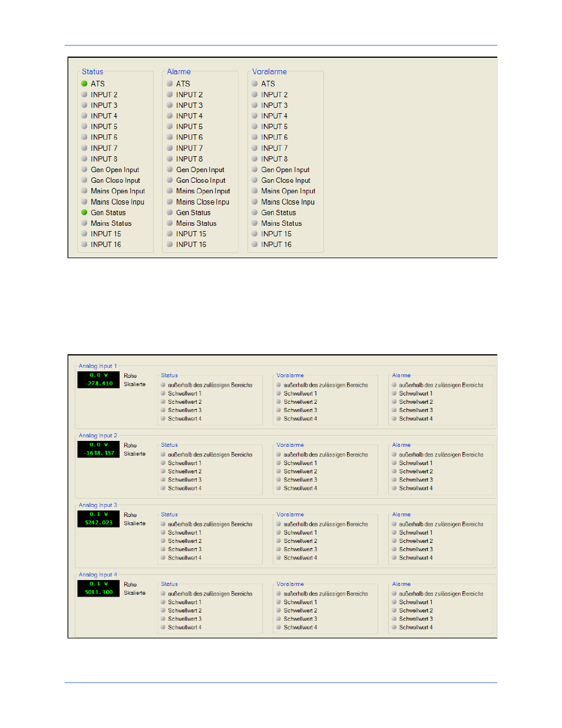The image size is (562, 728).
Task: Click Analog Input 4 Status out-of-range LED
Action: click(x=163, y=594)
